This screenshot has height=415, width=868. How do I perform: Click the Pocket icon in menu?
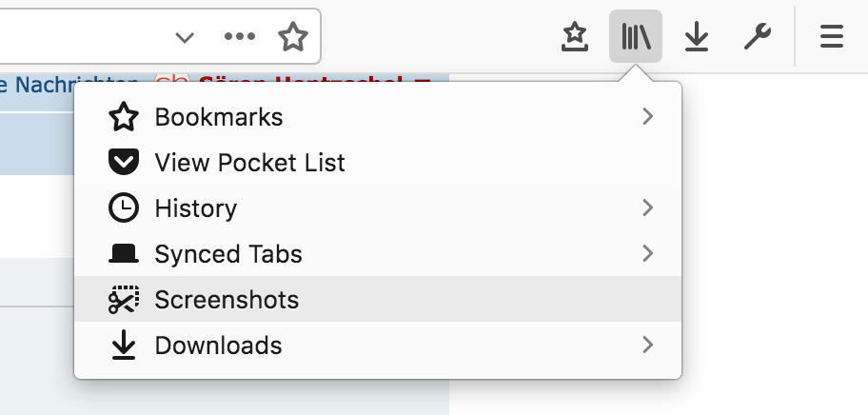pyautogui.click(x=124, y=163)
